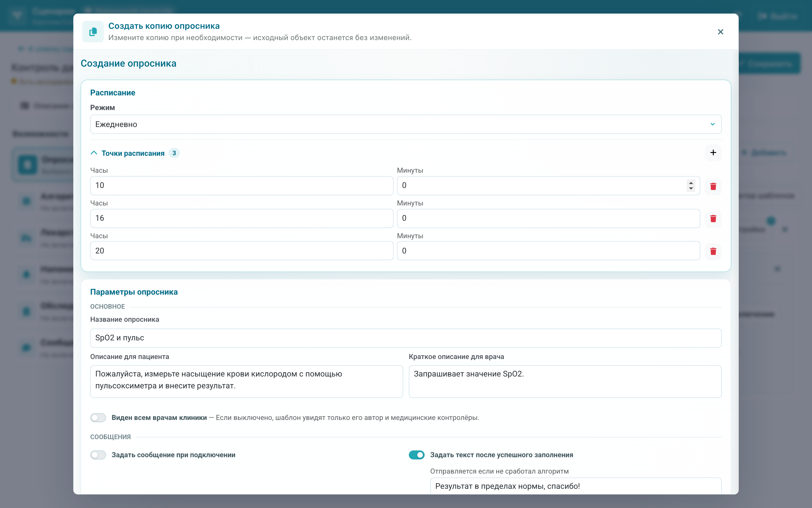812x508 pixels.
Task: Click the Создать копию опросника dialog title
Action: click(164, 26)
